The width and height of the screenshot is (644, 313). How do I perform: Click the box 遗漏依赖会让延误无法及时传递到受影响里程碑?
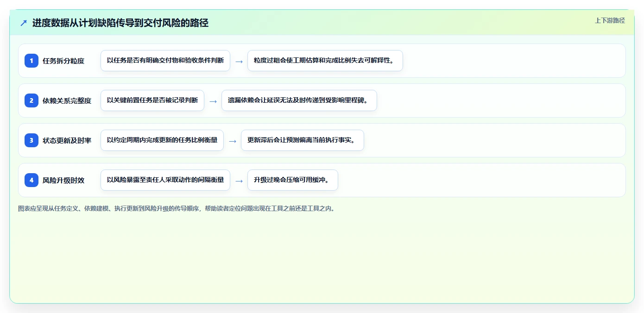[299, 100]
